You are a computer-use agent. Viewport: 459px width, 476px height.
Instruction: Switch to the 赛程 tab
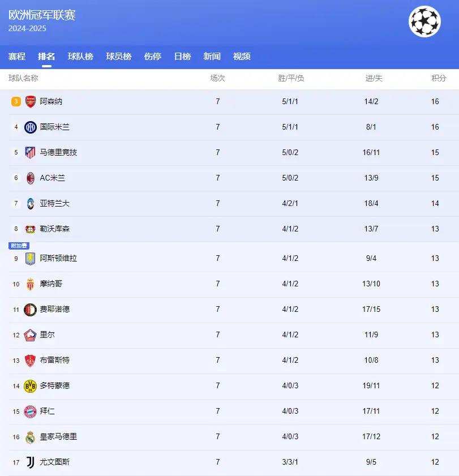pos(17,57)
